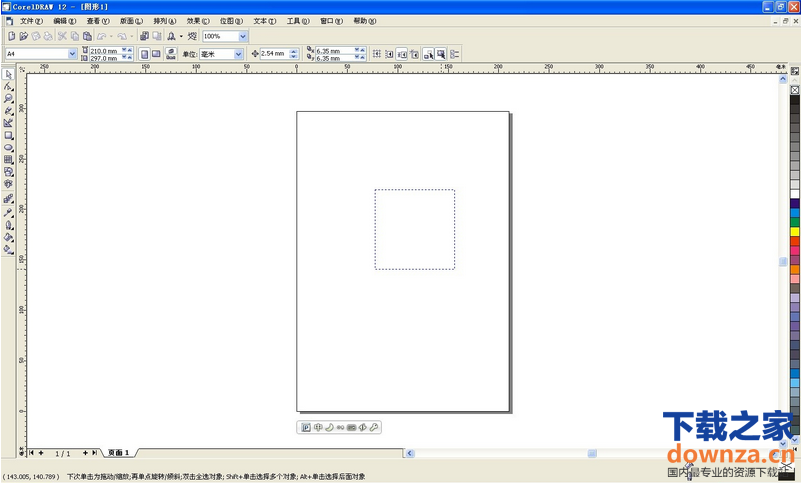Toggle dynamic guides button
This screenshot has width=802, height=483.
tap(415, 54)
